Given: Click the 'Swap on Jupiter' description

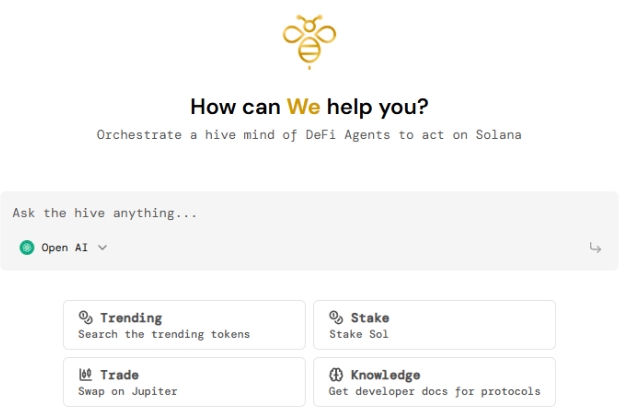Looking at the screenshot, I should (128, 391).
